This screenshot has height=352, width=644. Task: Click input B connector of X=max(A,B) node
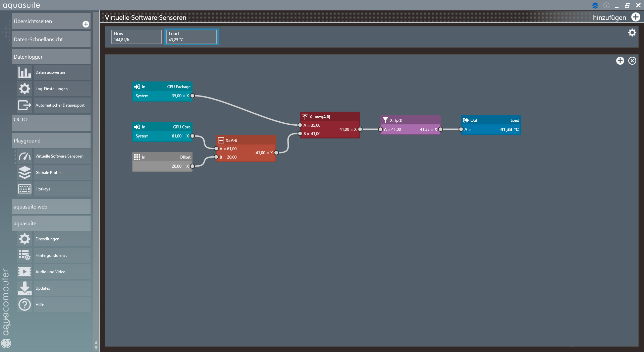[300, 134]
